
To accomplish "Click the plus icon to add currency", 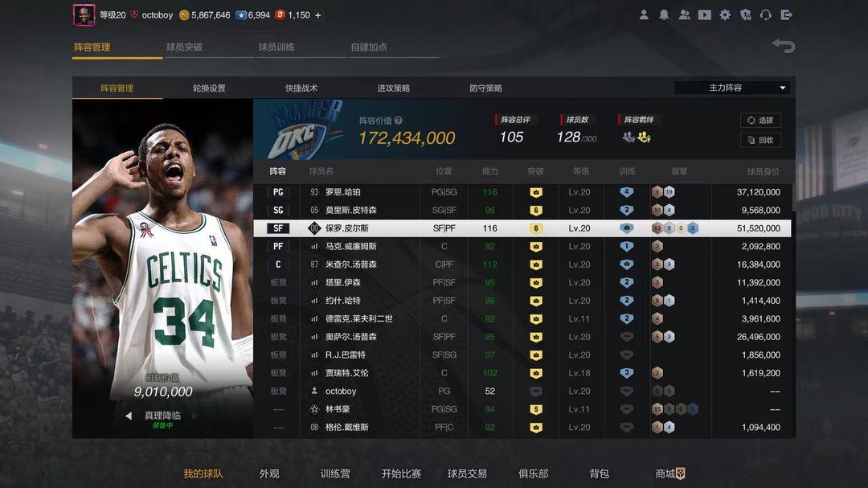I will click(x=318, y=15).
